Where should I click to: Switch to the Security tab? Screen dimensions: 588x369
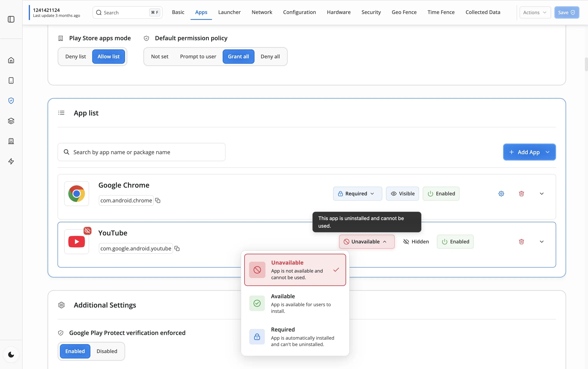[x=371, y=12]
